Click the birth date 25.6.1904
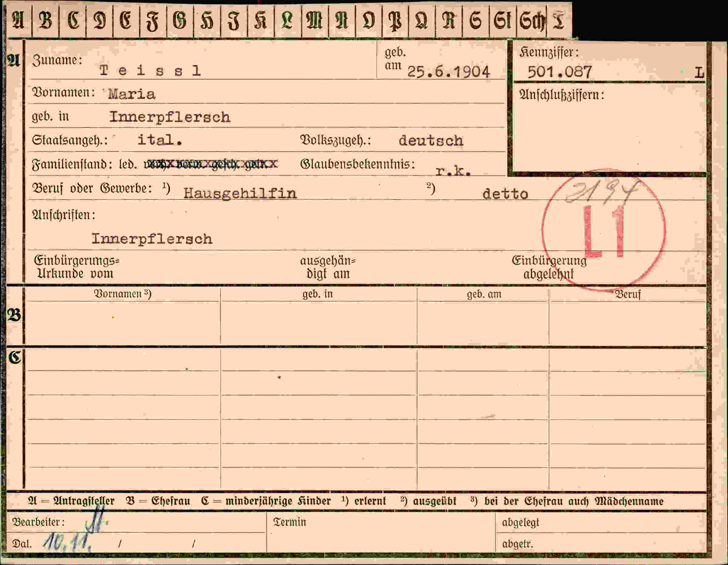This screenshot has width=728, height=565. tap(449, 72)
